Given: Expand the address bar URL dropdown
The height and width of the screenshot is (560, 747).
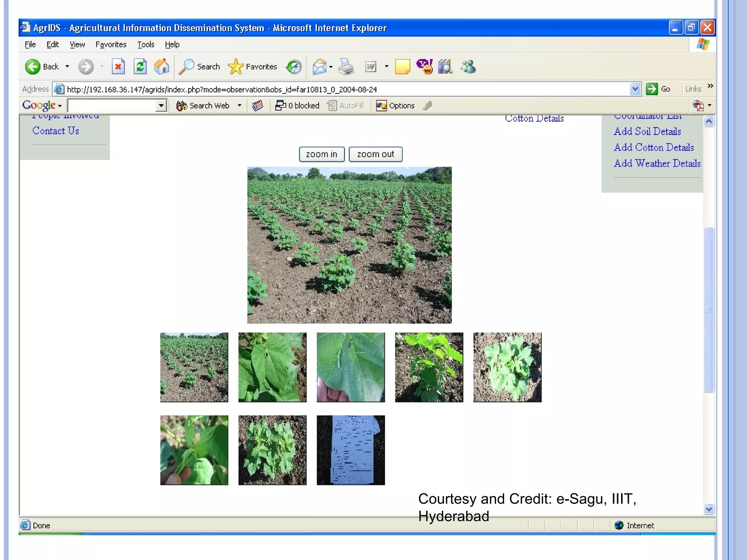Looking at the screenshot, I should (x=635, y=89).
